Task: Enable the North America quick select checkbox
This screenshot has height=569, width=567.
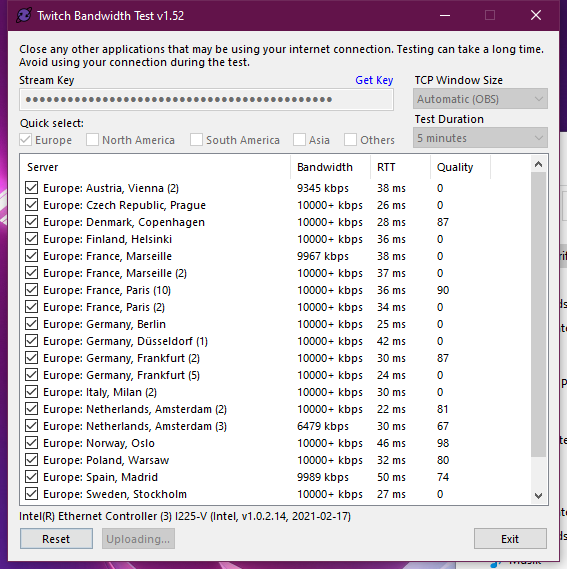Action: [x=92, y=140]
